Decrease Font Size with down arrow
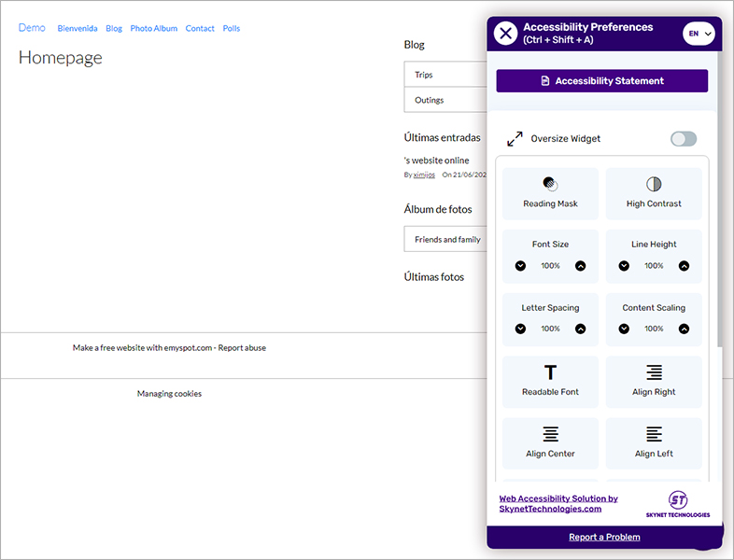 (520, 266)
